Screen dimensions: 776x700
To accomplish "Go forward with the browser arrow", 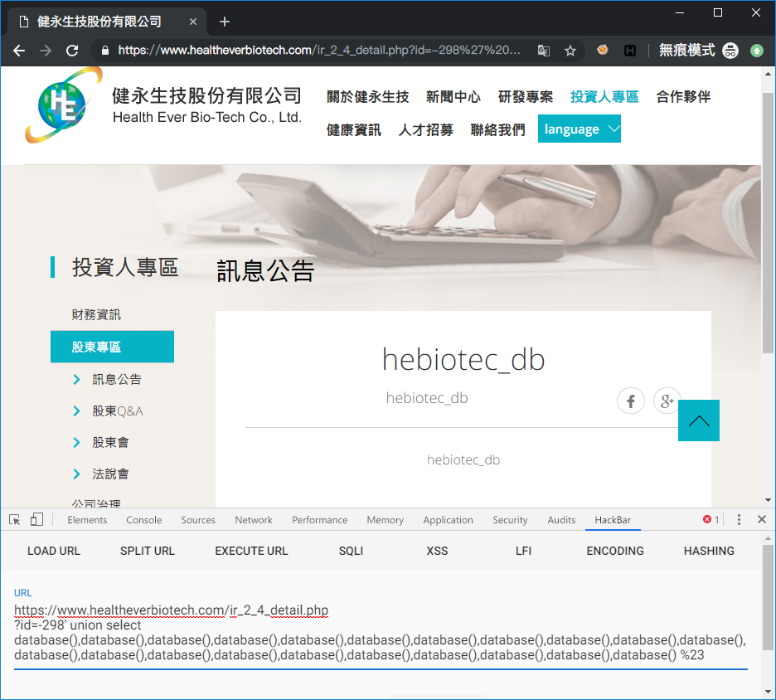I will [46, 51].
